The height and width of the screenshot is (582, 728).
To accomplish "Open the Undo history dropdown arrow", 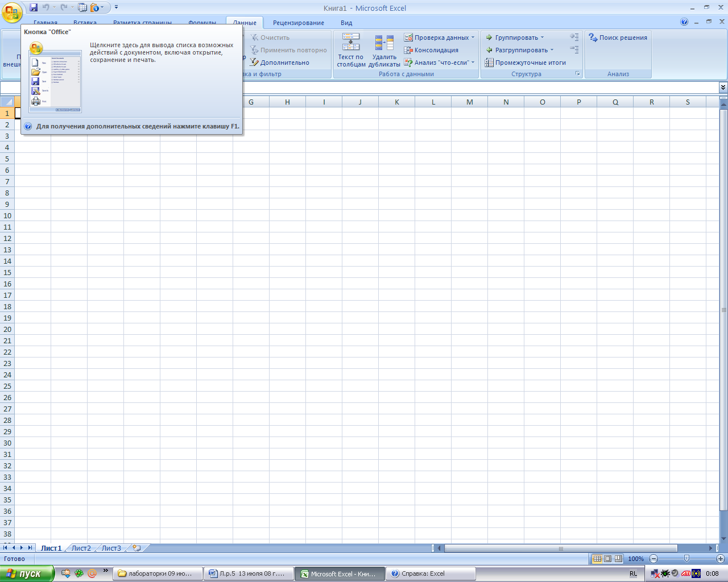I will tap(54, 7).
